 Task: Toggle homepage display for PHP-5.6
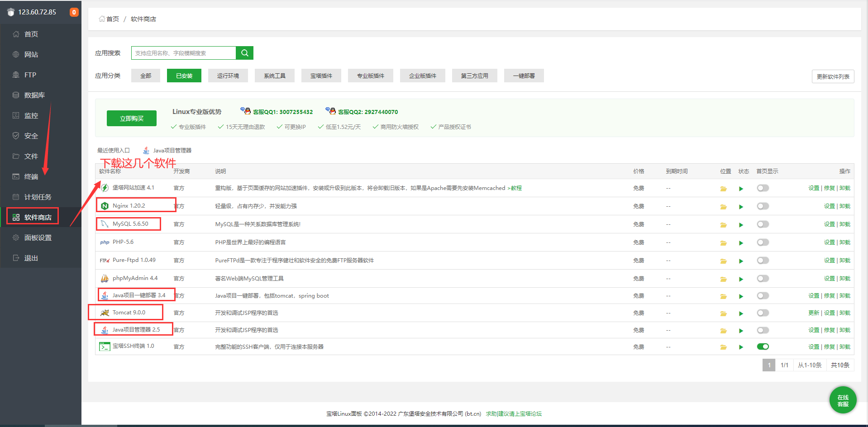763,242
